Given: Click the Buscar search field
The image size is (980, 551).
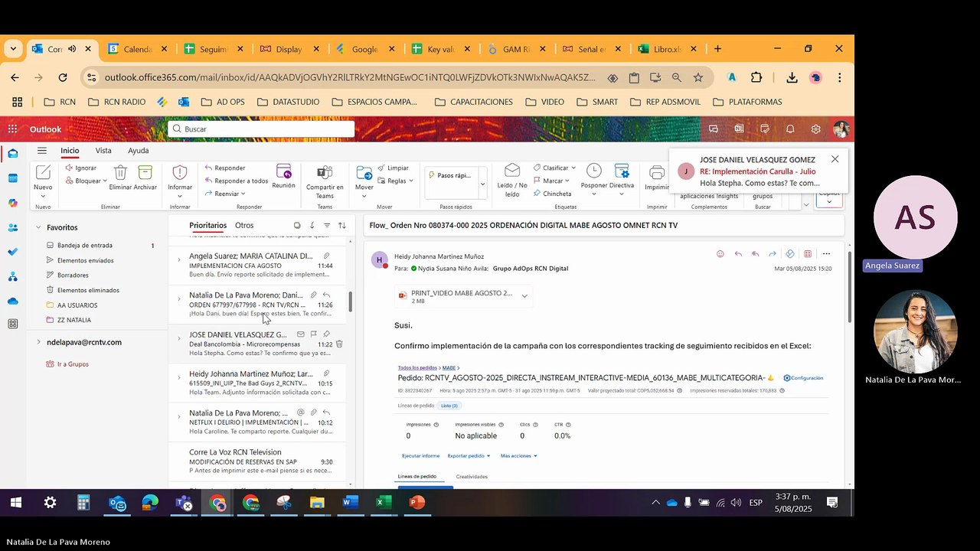Looking at the screenshot, I should coord(261,129).
